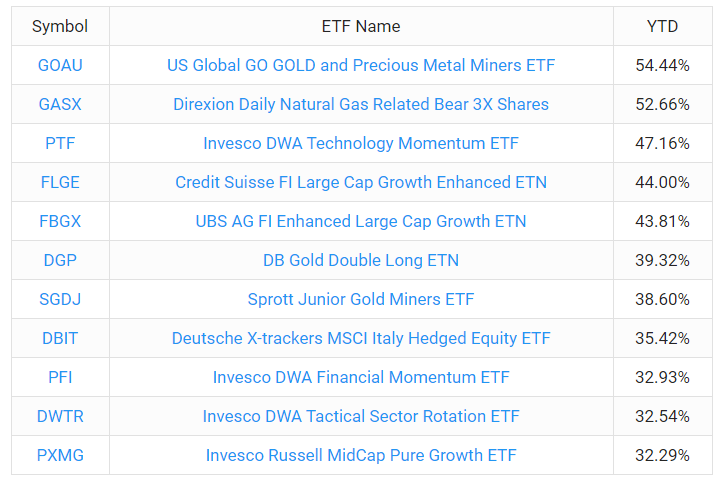Open the GOAU symbol link
The image size is (723, 484).
[60, 65]
